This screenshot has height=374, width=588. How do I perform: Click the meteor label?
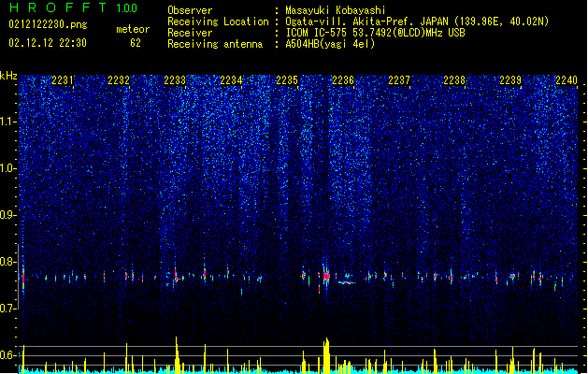pos(133,29)
